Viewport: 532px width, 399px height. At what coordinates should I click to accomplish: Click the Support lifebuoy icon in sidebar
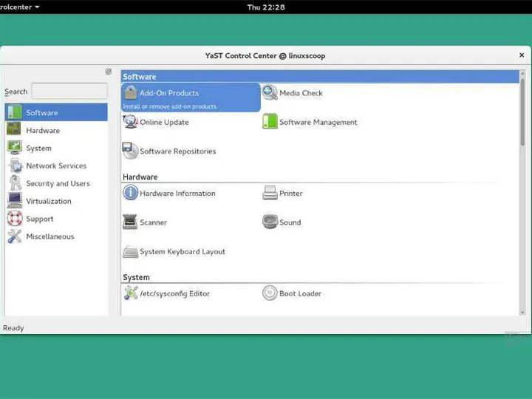point(15,218)
